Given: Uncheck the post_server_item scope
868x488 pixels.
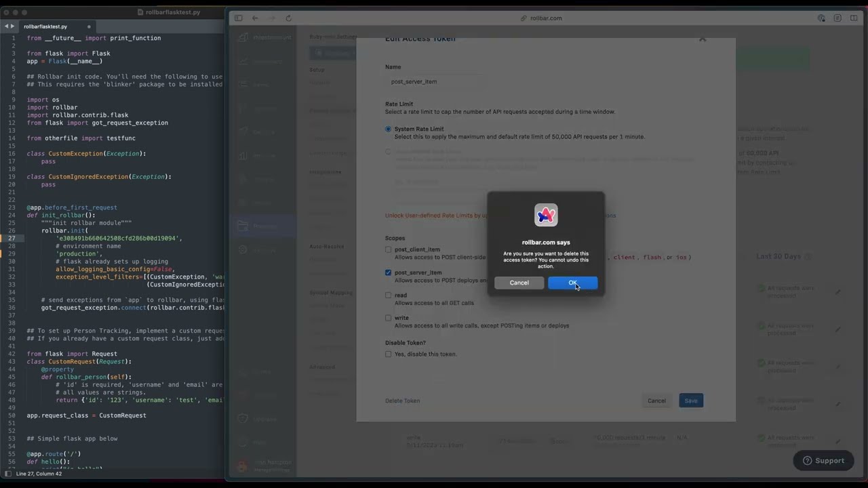Looking at the screenshot, I should pos(389,272).
